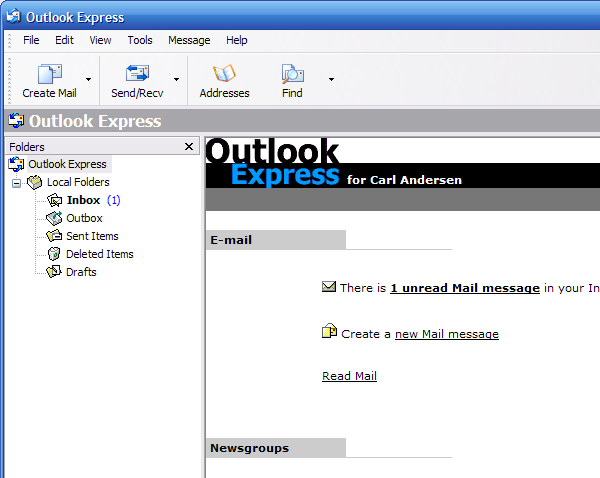Select the Drafts folder label
Image resolution: width=600 pixels, height=478 pixels.
(81, 272)
